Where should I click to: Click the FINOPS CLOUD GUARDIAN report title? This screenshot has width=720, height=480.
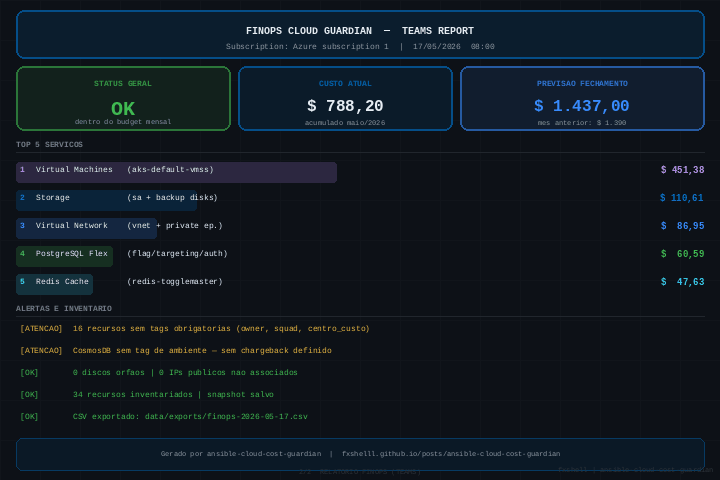pyautogui.click(x=360, y=31)
